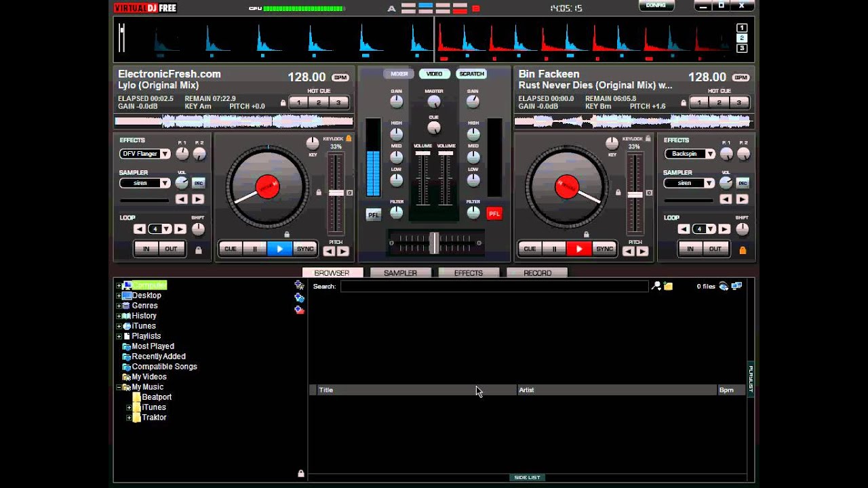Halve the left deck loop length
Image resolution: width=868 pixels, height=488 pixels.
click(140, 229)
